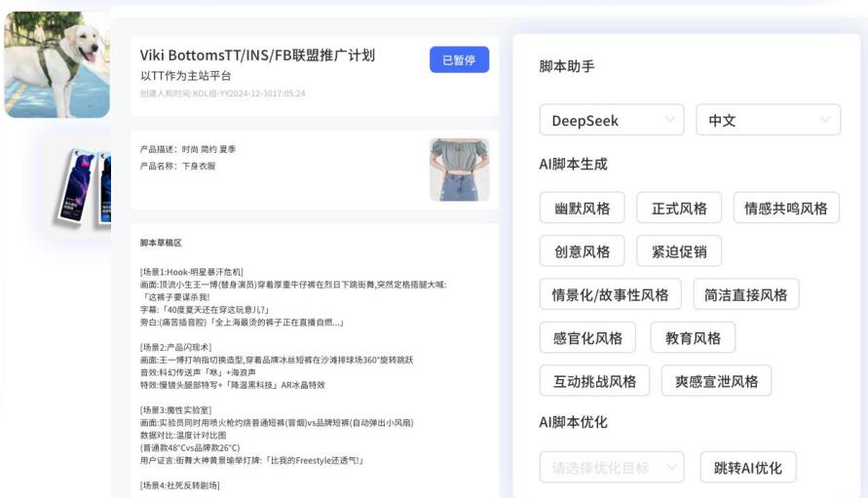Choose 情景化/故事性风格 option
This screenshot has height=498, width=868.
click(x=610, y=294)
